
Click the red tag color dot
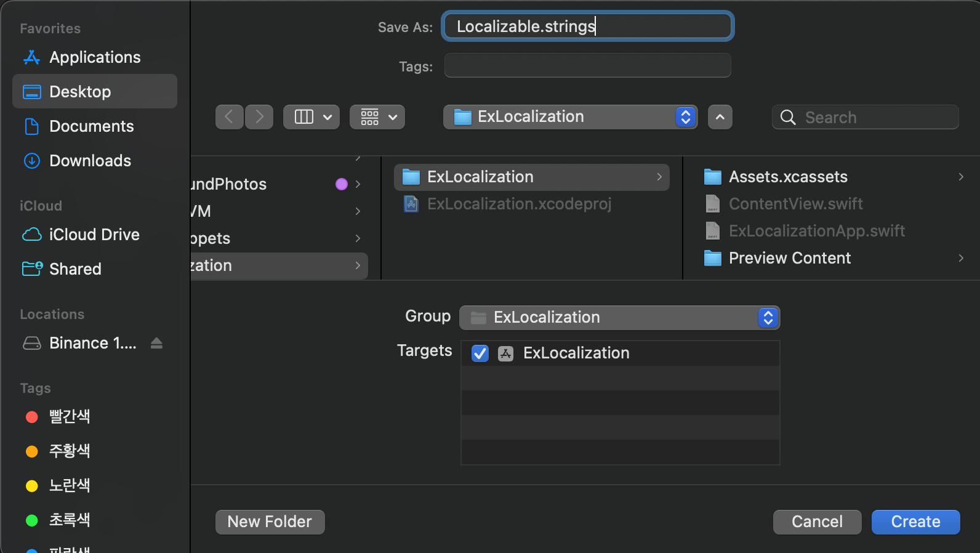[32, 417]
